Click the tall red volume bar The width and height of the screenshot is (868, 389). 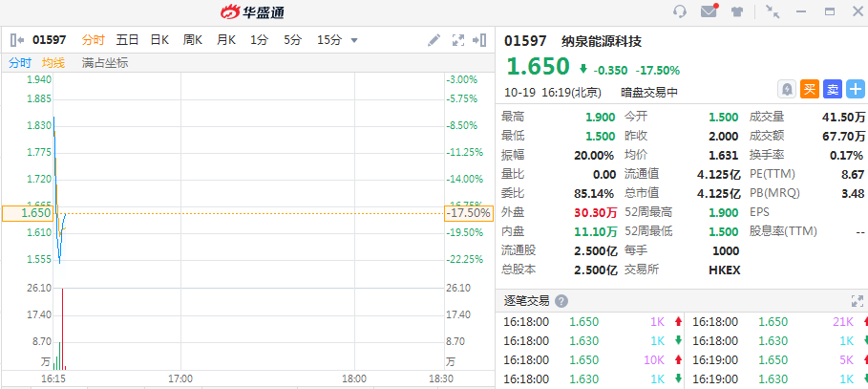click(x=63, y=329)
